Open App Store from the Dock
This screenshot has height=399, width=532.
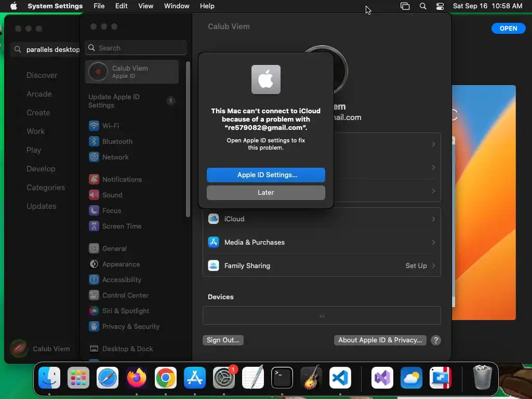click(195, 378)
